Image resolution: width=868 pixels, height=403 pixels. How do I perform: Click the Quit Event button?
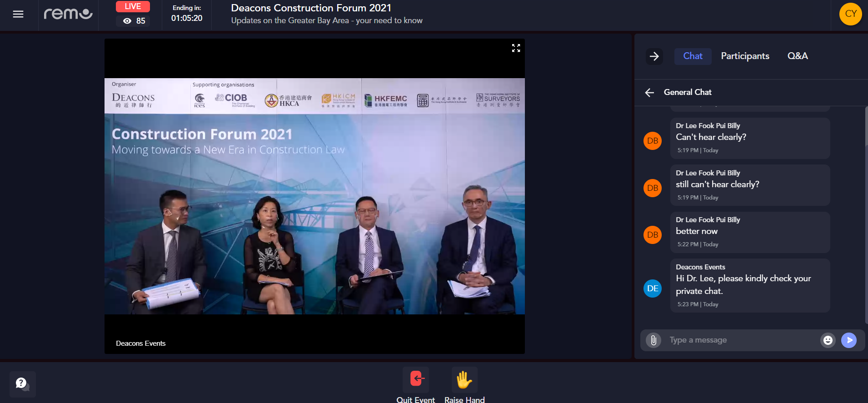click(x=415, y=386)
